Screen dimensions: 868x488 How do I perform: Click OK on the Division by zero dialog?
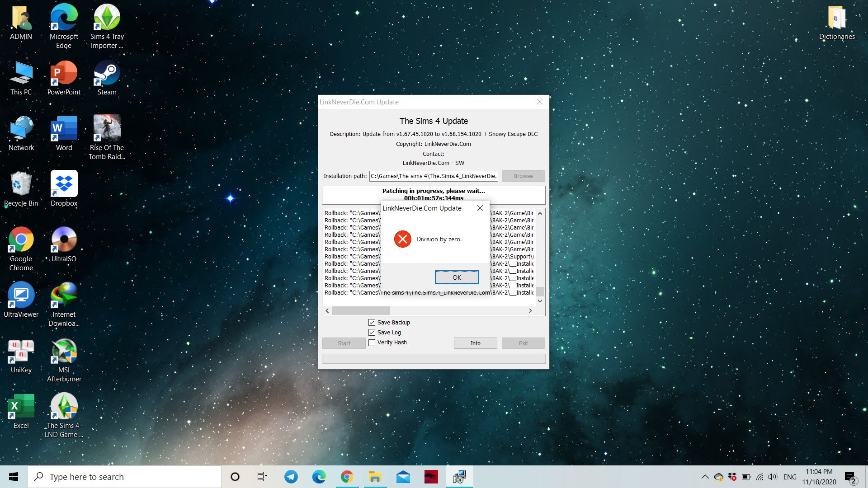coord(457,277)
